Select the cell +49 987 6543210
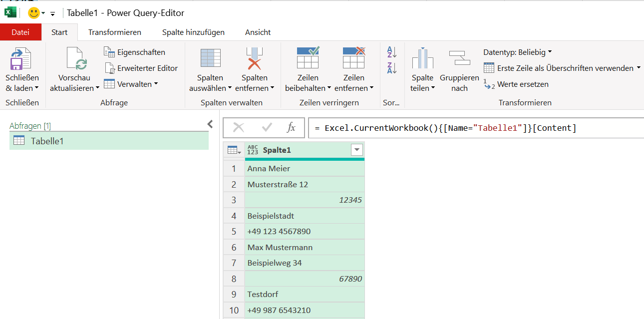Screen dimensions: 644x319 pos(305,310)
